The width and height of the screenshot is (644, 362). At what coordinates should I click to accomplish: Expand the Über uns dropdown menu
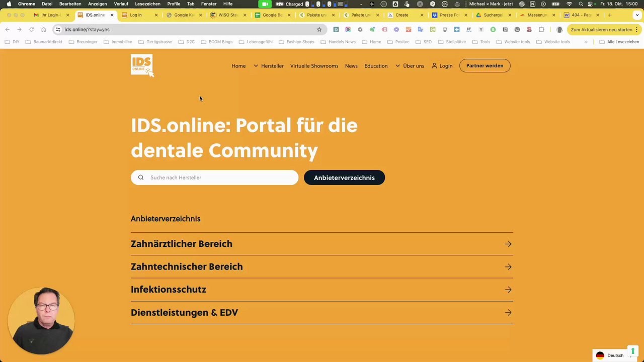click(410, 66)
